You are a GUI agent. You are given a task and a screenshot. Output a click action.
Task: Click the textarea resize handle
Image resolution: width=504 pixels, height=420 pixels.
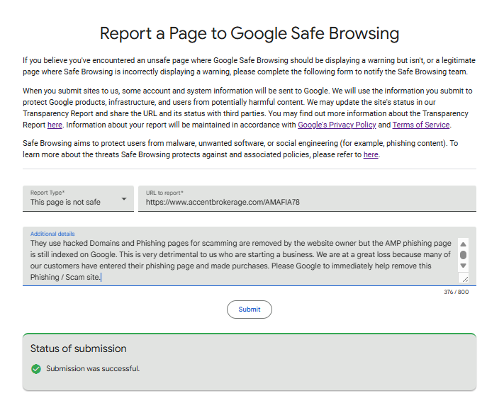(465, 279)
